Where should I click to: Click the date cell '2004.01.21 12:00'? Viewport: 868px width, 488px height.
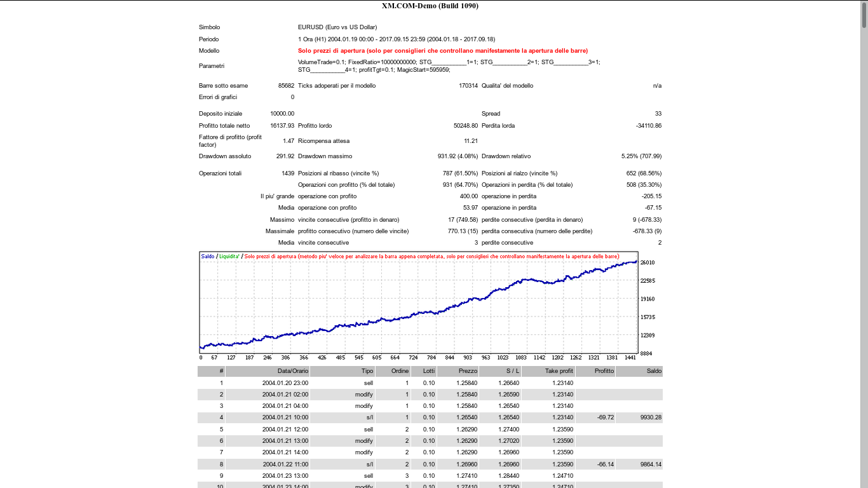click(x=285, y=430)
